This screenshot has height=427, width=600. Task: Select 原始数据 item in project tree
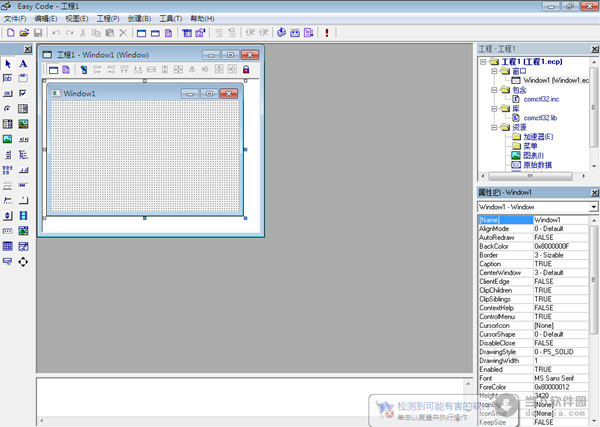(538, 165)
